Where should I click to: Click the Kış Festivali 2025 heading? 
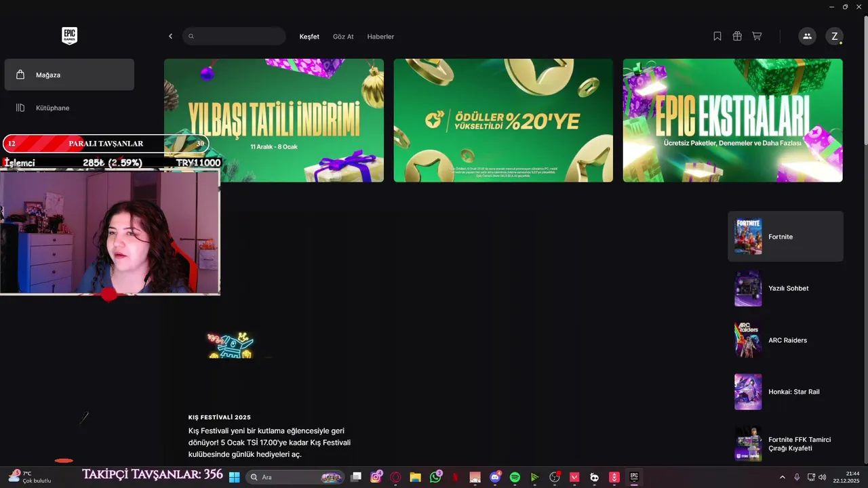click(220, 418)
